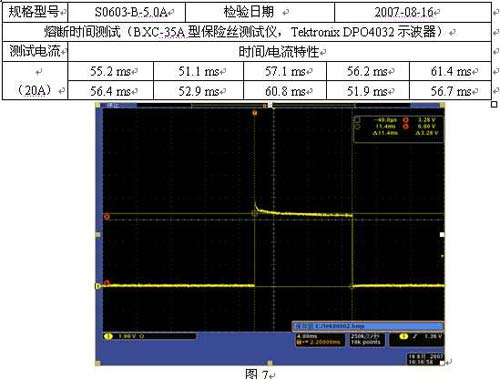The image size is (500, 379).
Task: Click the blue file name save bar
Action: coord(368,326)
